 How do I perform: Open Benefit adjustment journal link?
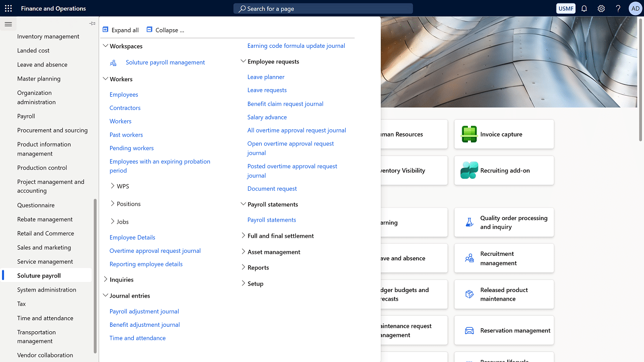pyautogui.click(x=145, y=325)
